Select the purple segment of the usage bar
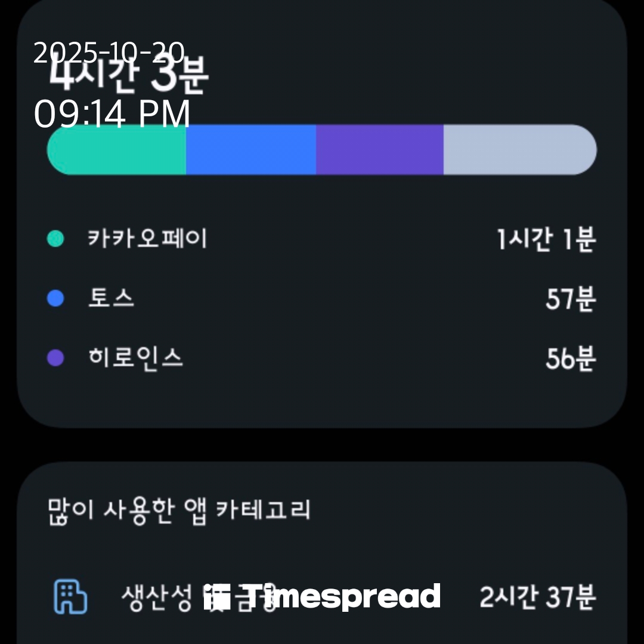The image size is (644, 644). 379,150
